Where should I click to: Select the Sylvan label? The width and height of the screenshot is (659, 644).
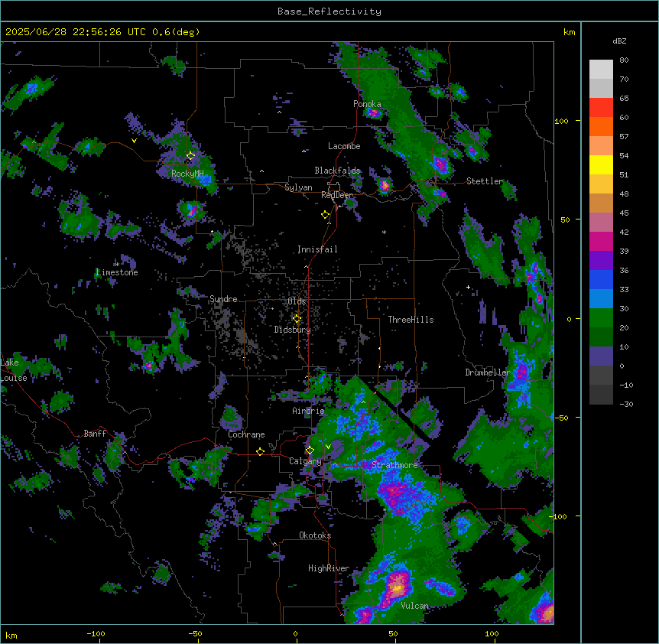tap(298, 187)
